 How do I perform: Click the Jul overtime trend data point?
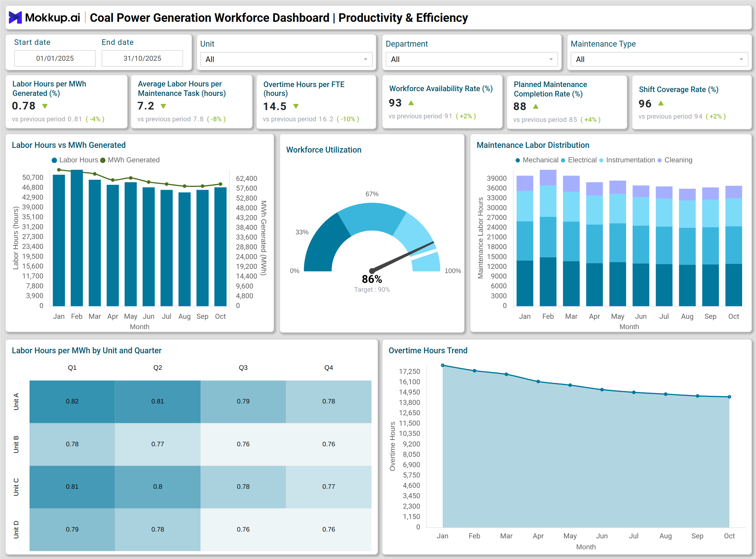coord(634,393)
